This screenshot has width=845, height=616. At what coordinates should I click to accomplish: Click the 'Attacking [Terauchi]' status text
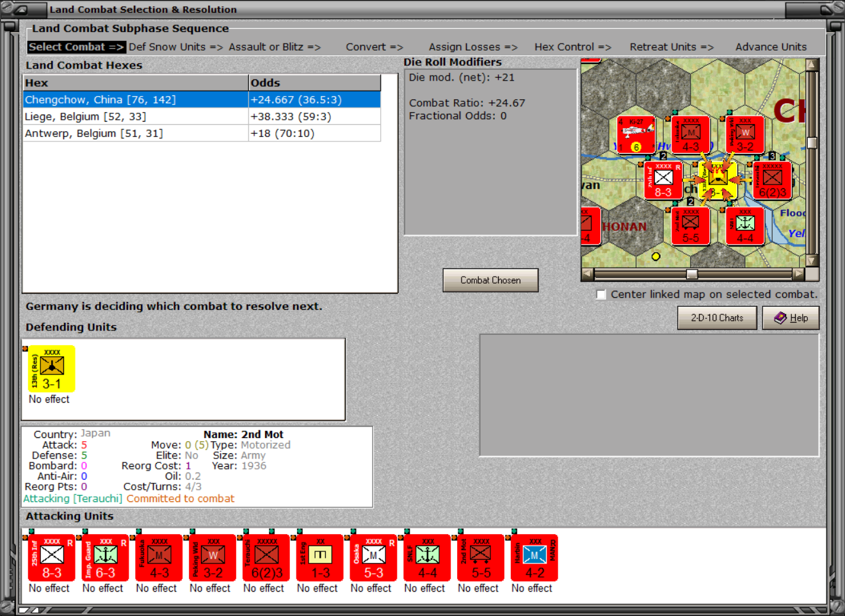click(x=73, y=499)
